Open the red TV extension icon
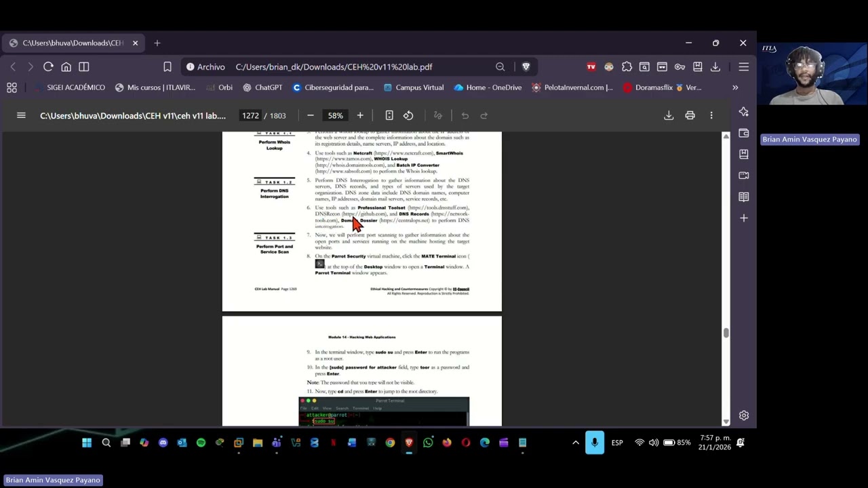868x488 pixels. (591, 67)
